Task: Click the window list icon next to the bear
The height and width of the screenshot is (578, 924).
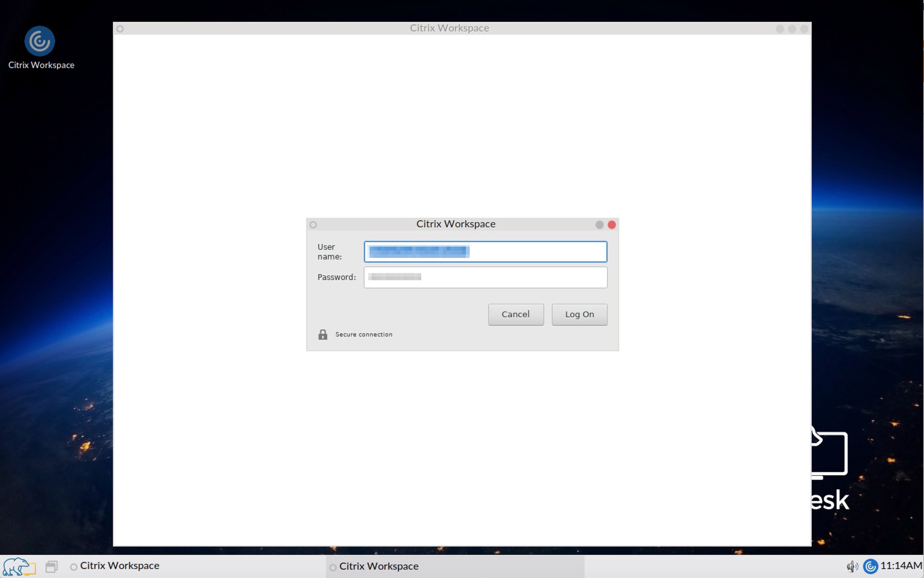Action: (x=51, y=566)
